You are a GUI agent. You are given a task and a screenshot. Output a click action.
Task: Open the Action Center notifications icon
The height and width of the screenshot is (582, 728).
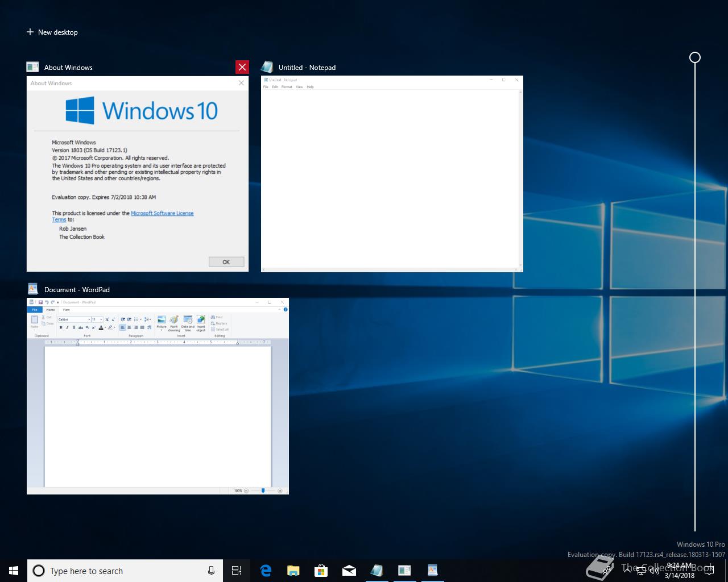click(x=709, y=571)
